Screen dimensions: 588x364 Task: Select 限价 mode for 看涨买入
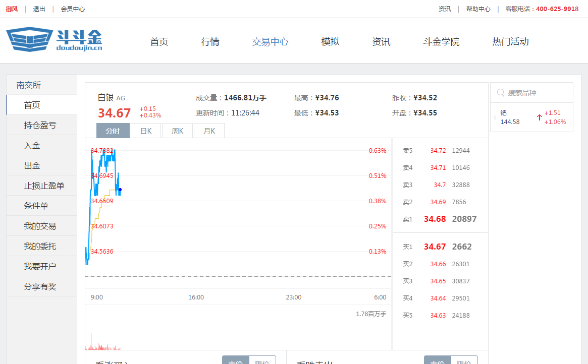pos(263,360)
